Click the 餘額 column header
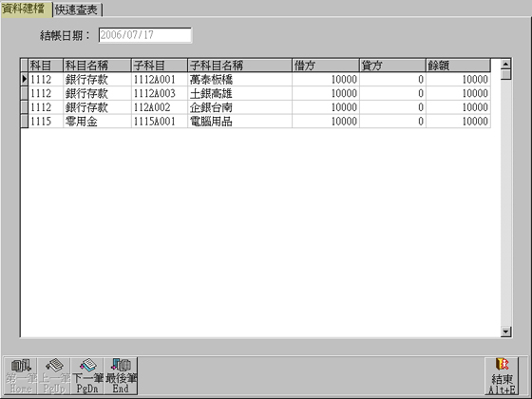Image resolution: width=532 pixels, height=399 pixels. coord(458,66)
